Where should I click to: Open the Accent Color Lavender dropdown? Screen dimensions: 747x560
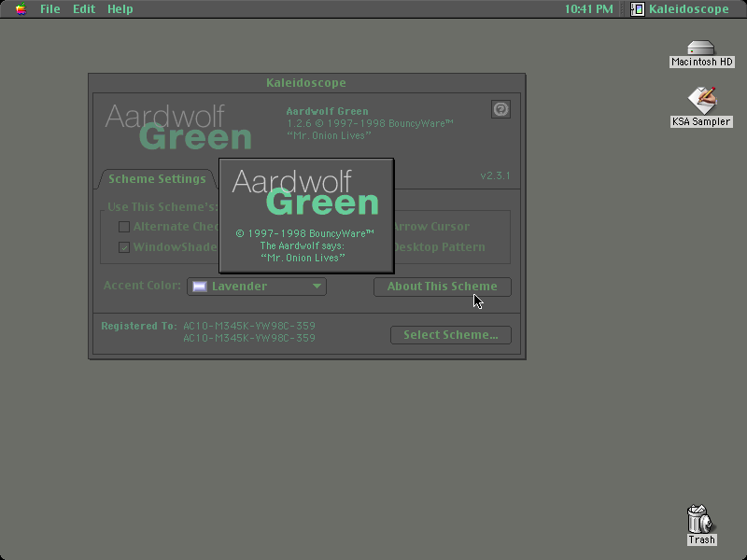coord(257,287)
